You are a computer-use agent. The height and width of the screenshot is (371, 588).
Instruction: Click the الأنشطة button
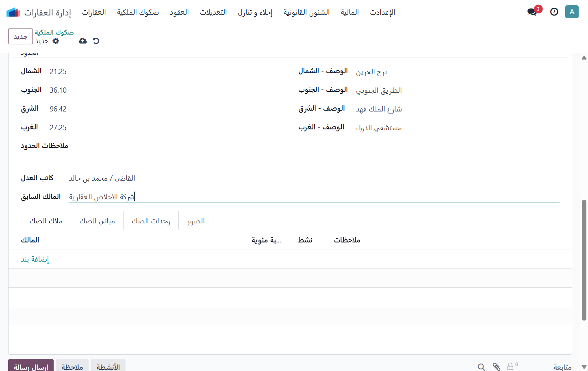point(108,365)
